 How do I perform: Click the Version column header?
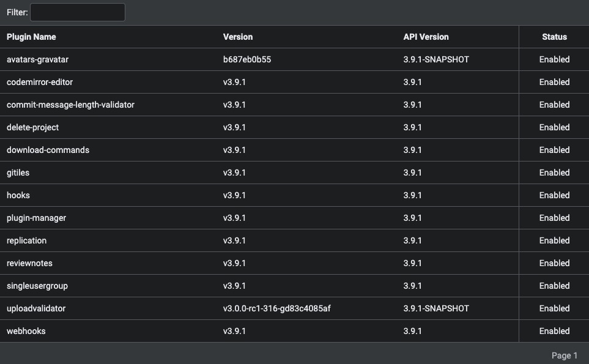click(238, 37)
